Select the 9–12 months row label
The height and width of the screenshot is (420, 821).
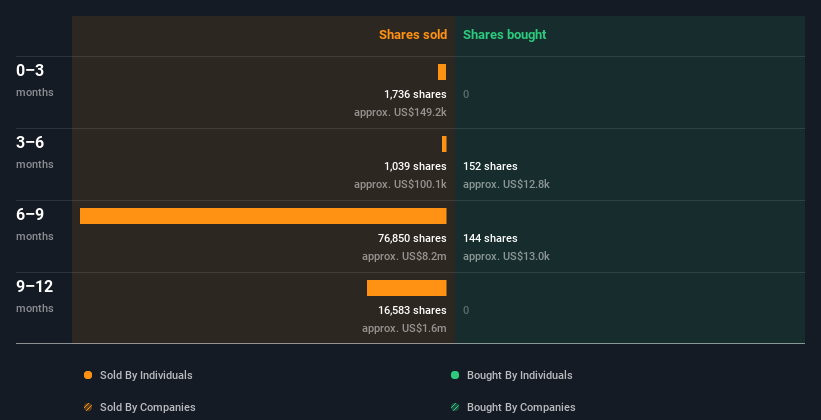(35, 296)
